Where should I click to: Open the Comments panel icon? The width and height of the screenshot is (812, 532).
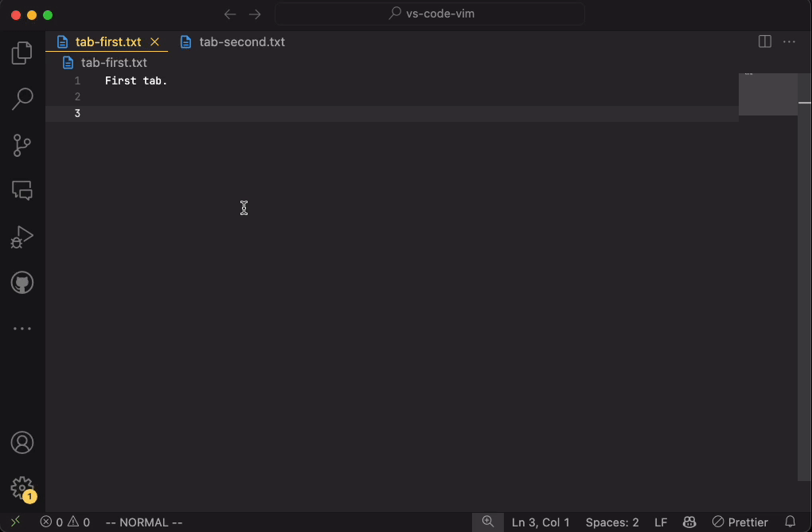click(21, 190)
